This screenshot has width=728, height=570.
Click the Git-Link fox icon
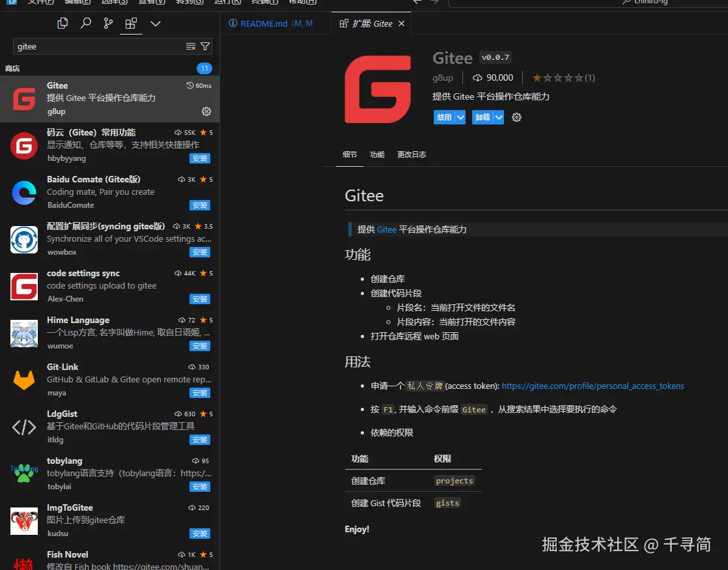coord(23,380)
